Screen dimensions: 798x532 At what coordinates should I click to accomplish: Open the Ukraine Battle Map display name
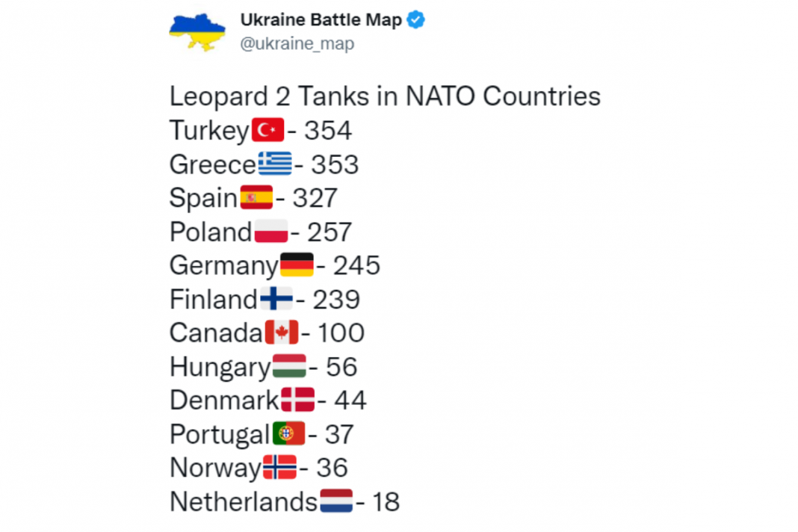(x=321, y=20)
